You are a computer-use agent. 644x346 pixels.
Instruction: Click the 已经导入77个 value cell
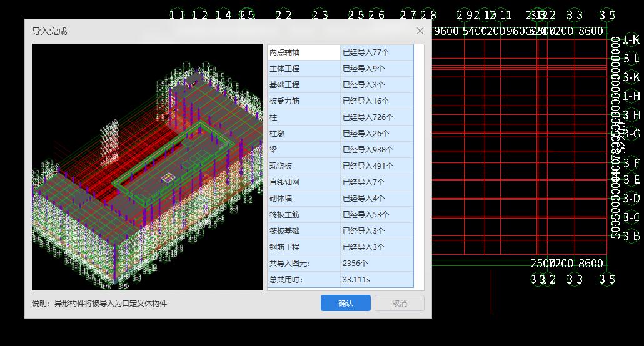(377, 52)
